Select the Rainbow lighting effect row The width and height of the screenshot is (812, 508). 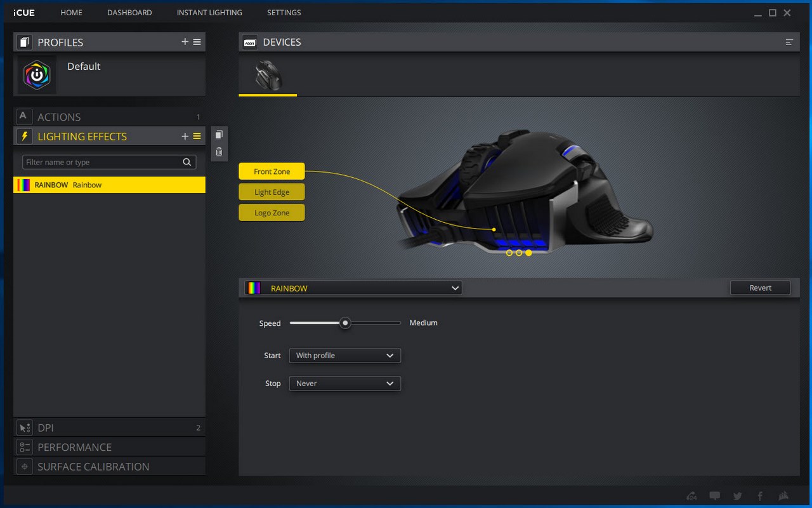pyautogui.click(x=109, y=185)
